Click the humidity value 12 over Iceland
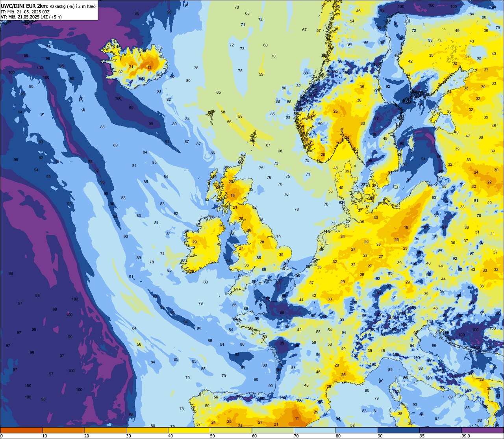This screenshot has width=504, height=439. click(x=149, y=67)
